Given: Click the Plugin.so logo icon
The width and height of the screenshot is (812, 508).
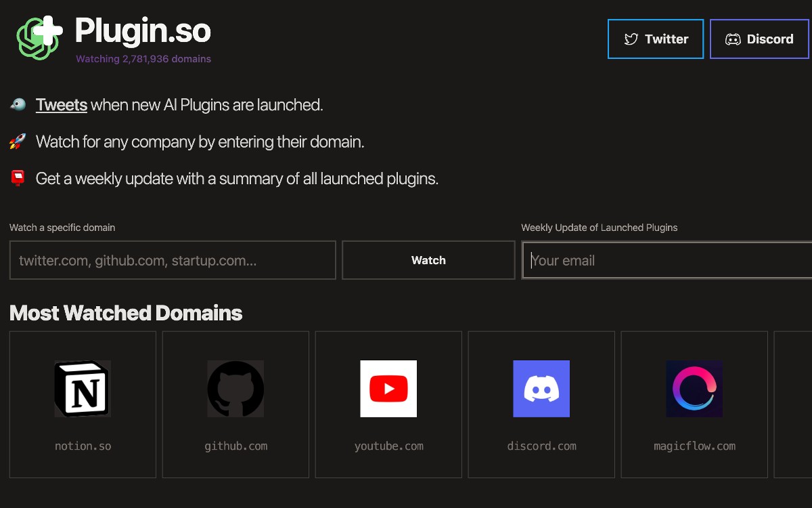Looking at the screenshot, I should point(37,37).
